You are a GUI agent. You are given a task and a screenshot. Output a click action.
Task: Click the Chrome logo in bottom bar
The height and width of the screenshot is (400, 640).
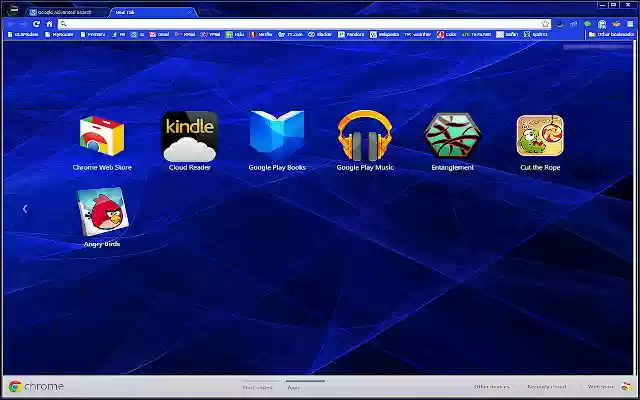36,386
